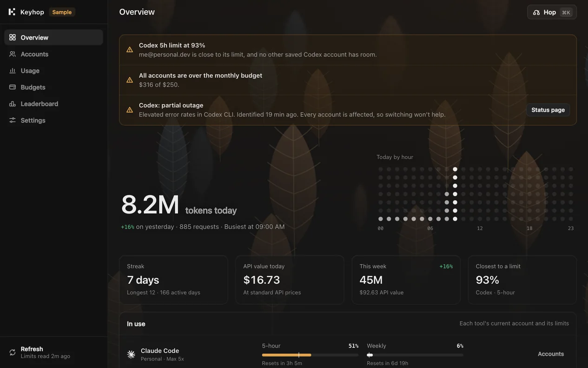Viewport: 588px width, 368px height.
Task: Click the 'Today by hour' chart label
Action: [x=395, y=157]
